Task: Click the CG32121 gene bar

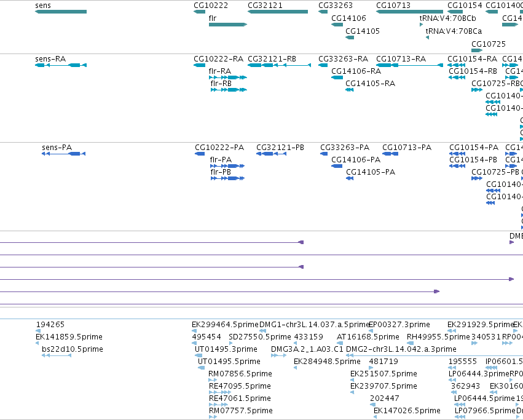Action: 278,12
